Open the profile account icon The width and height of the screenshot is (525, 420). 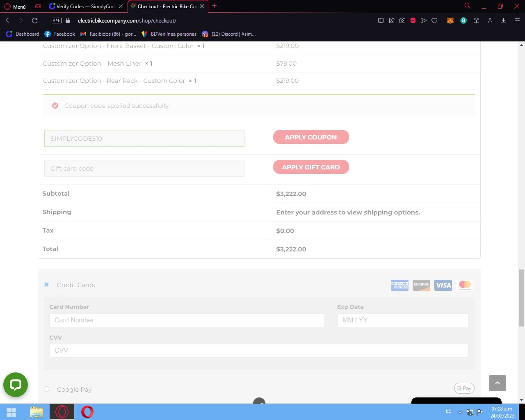tap(490, 21)
